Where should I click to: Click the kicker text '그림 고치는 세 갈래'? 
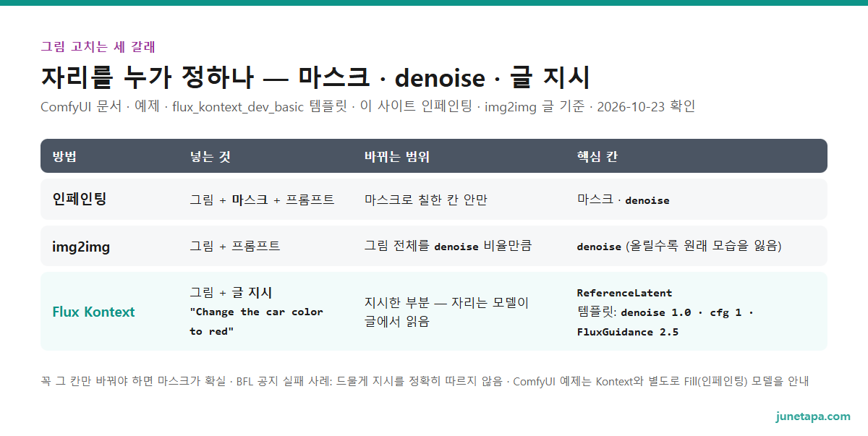[x=98, y=47]
